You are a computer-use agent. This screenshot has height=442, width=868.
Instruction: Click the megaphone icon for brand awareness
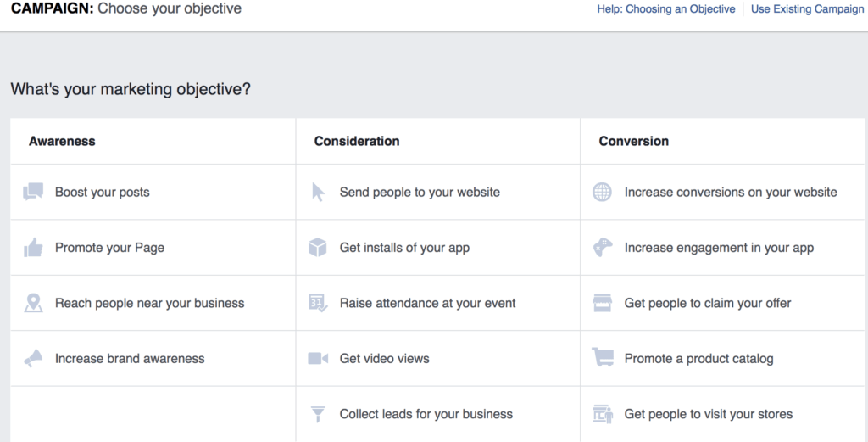point(33,358)
